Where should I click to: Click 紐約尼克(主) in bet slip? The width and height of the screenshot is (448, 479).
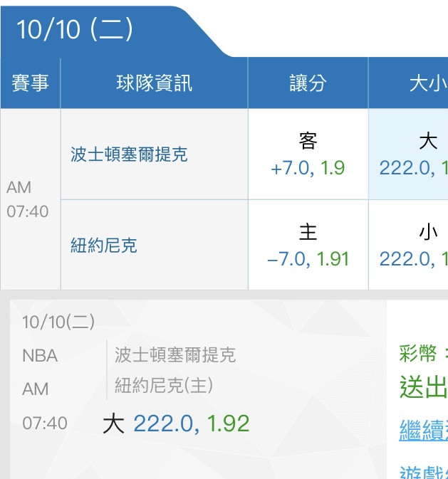(164, 385)
